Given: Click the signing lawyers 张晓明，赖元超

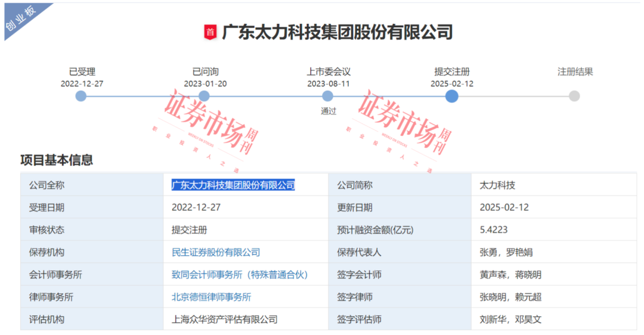Looking at the screenshot, I should 510,297.
